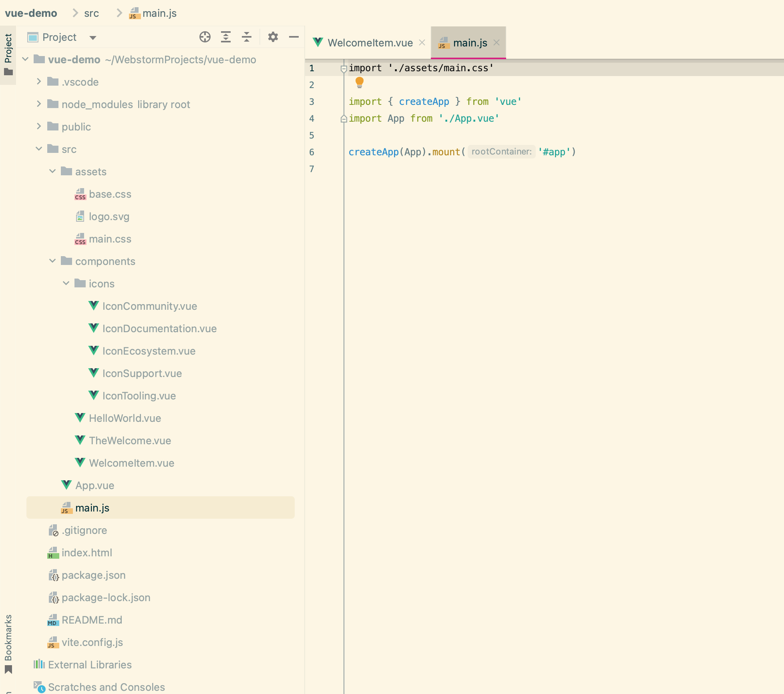The image size is (784, 694).
Task: Expand the node_modules folder
Action: click(x=39, y=104)
